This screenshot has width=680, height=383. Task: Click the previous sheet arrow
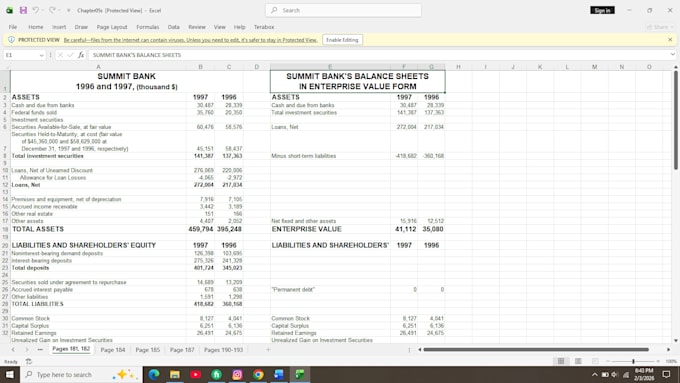(x=13, y=350)
